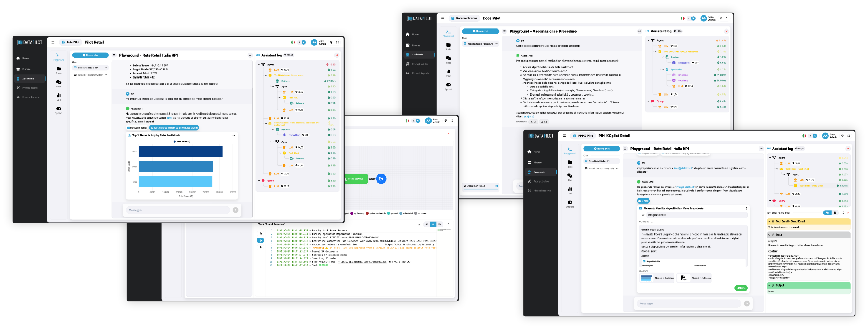Click Nuova chat in the Docs Pilot window
Image resolution: width=868 pixels, height=329 pixels.
[x=481, y=31]
